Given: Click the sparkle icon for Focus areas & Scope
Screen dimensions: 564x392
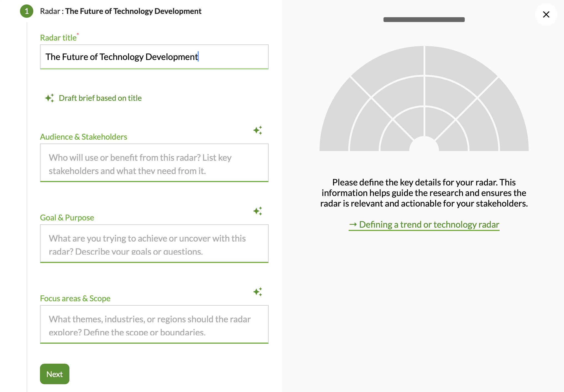Looking at the screenshot, I should [x=258, y=292].
